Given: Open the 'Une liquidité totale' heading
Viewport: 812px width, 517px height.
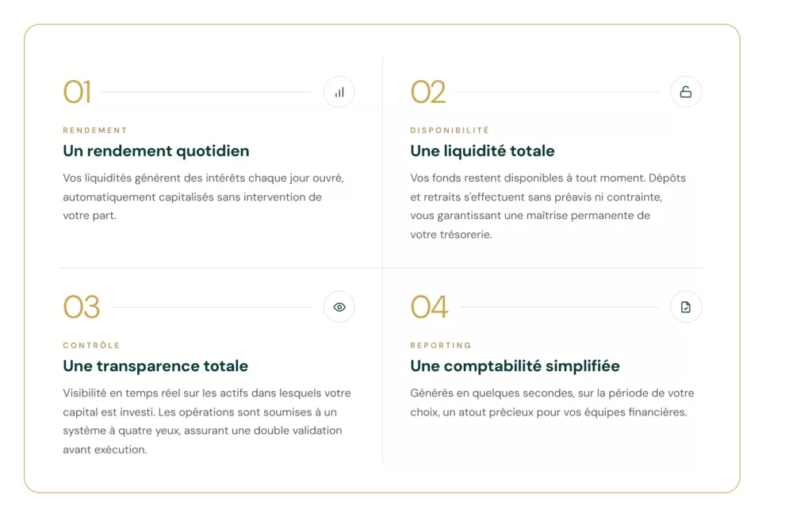Looking at the screenshot, I should click(x=482, y=151).
